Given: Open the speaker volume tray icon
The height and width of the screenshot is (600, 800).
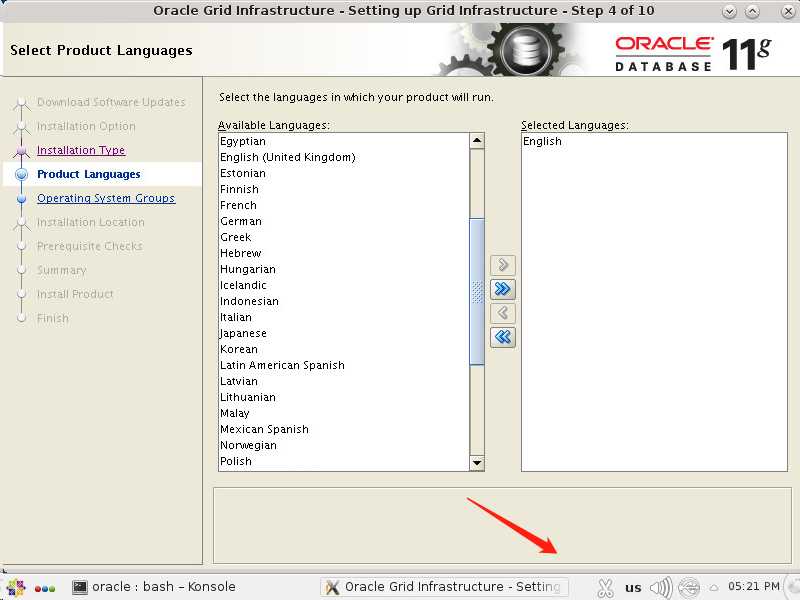Looking at the screenshot, I should coord(661,588).
